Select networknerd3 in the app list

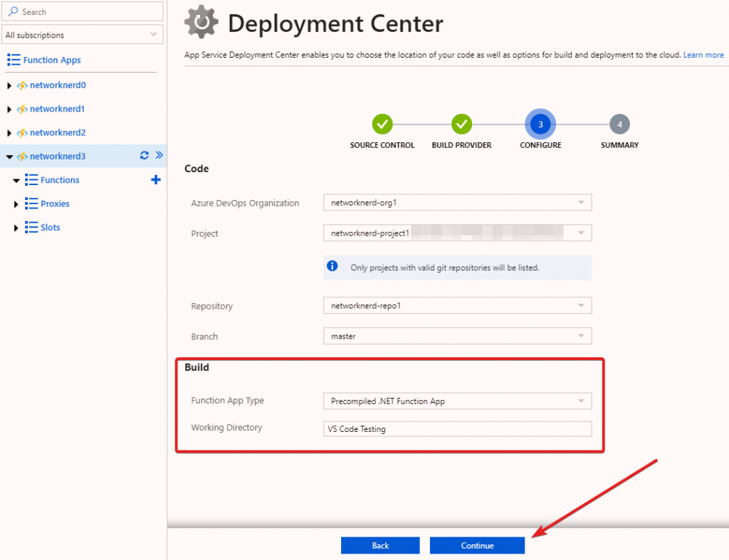tap(58, 156)
